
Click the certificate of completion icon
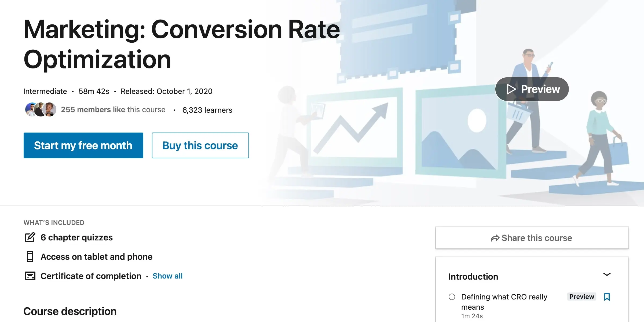click(30, 276)
